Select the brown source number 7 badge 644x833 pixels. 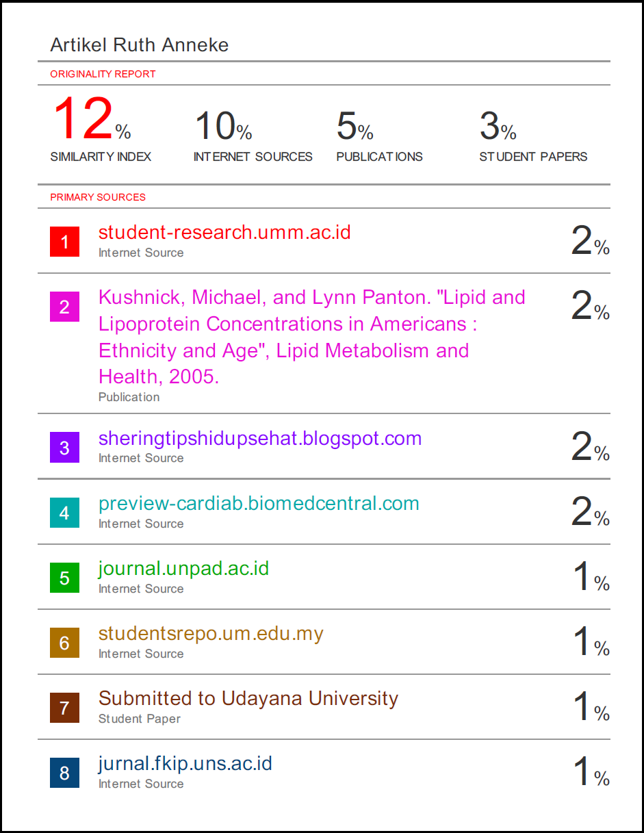tap(64, 708)
